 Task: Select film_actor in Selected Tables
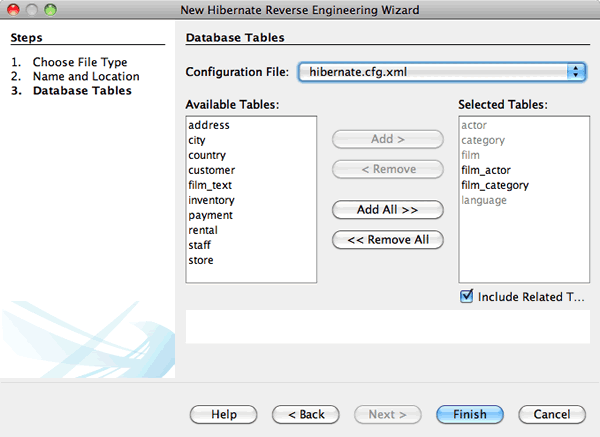486,171
